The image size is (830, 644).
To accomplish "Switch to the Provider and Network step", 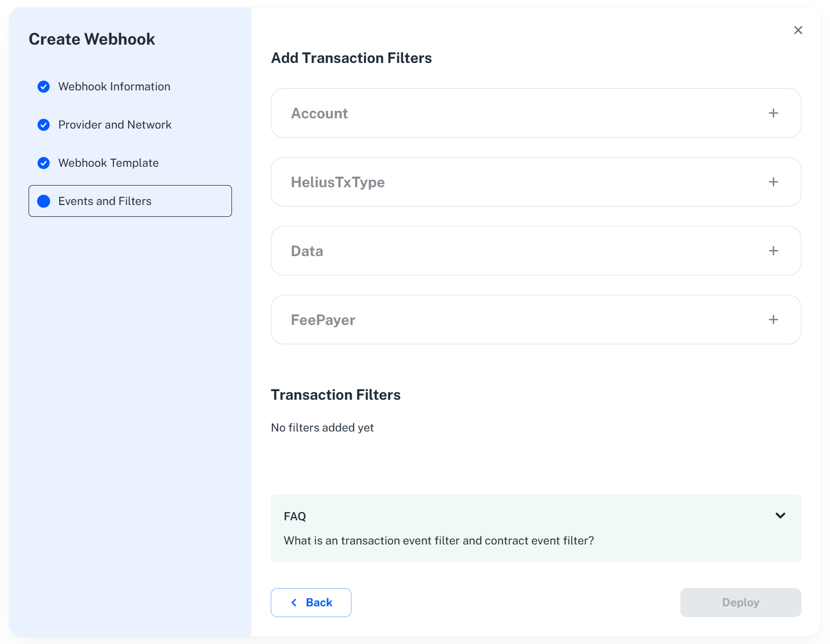I will tap(115, 125).
